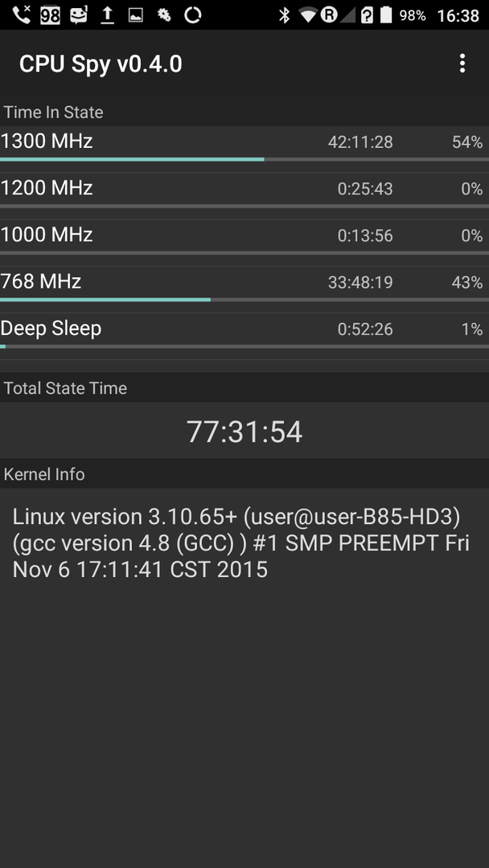The height and width of the screenshot is (868, 489).
Task: Select the Deep Sleep state row
Action: [244, 333]
